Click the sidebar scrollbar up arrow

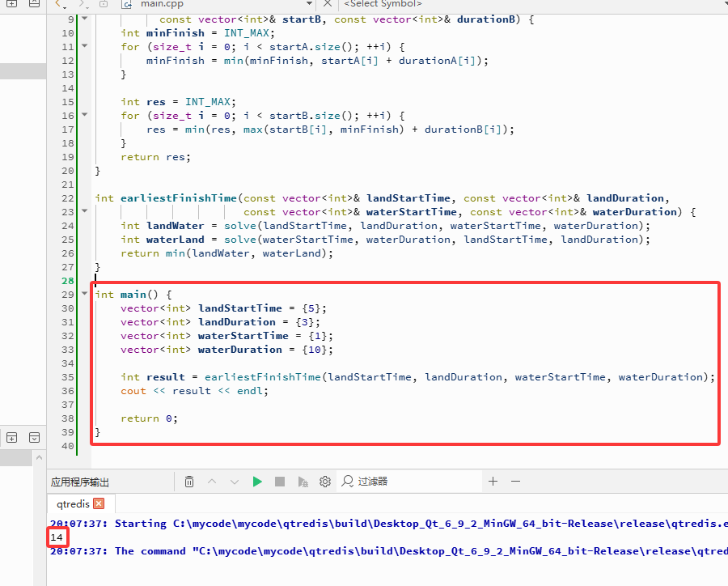pos(40,458)
